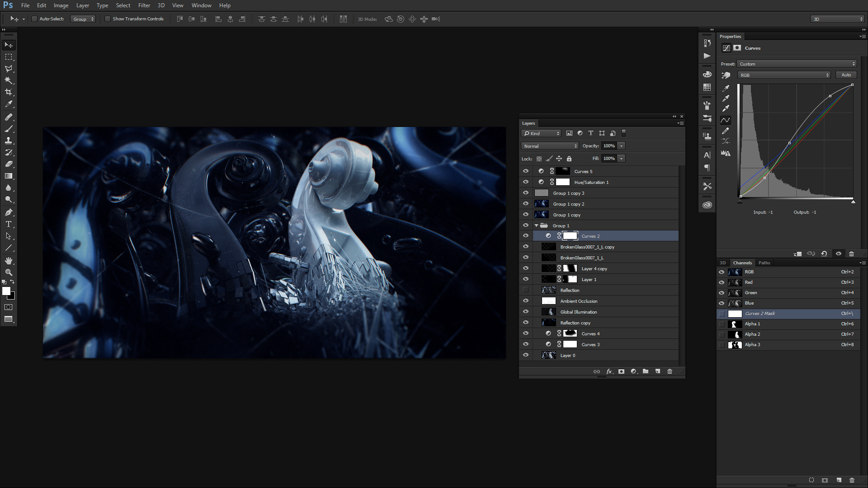Create a new group folder icon
The height and width of the screenshot is (488, 868).
click(x=646, y=371)
